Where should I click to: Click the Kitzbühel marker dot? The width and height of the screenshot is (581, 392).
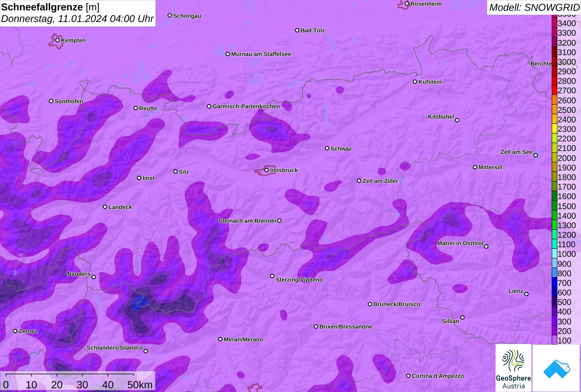(x=457, y=120)
